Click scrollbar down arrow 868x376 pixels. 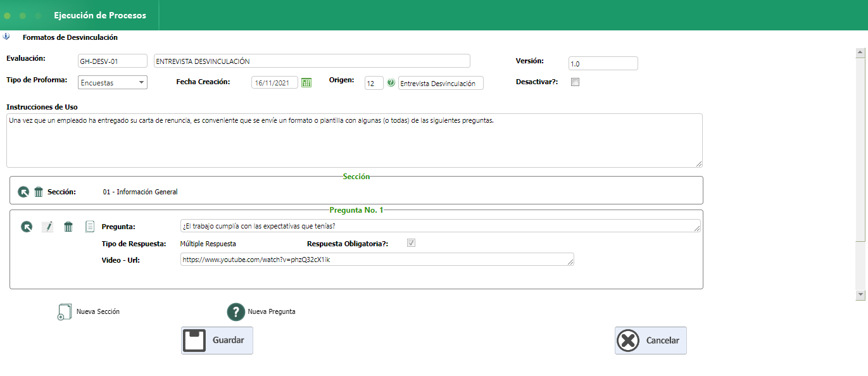[x=860, y=294]
